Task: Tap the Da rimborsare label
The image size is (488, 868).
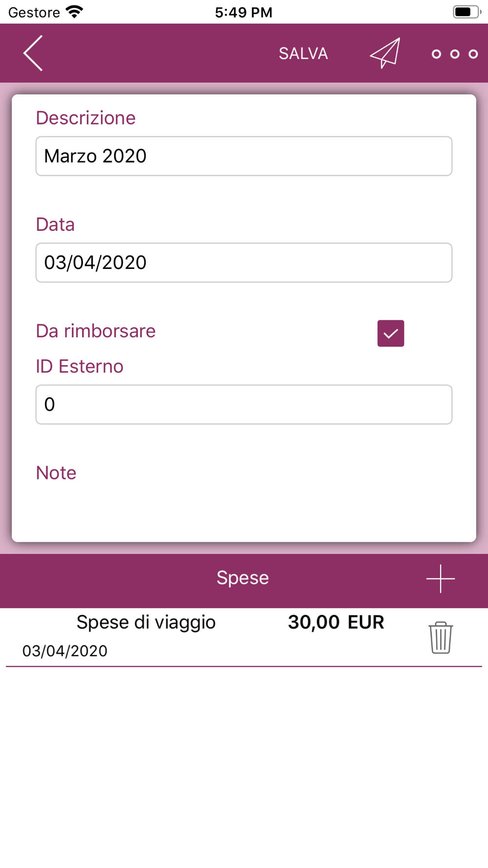Action: point(96,331)
